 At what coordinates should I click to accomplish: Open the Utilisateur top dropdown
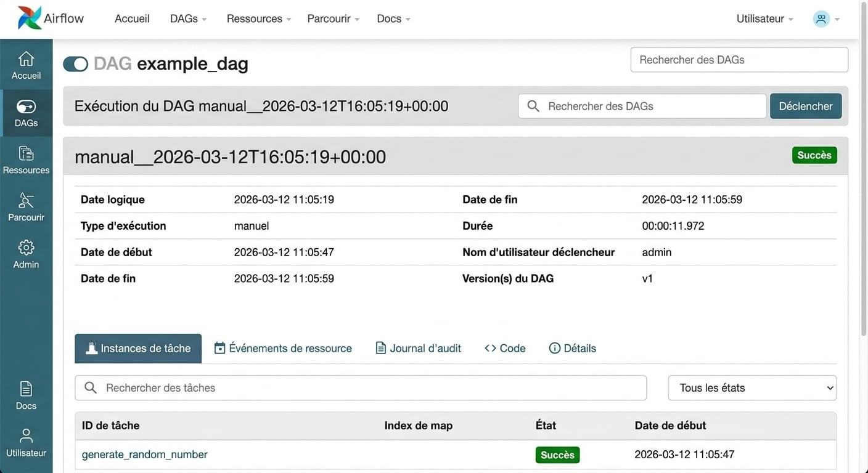(x=765, y=18)
